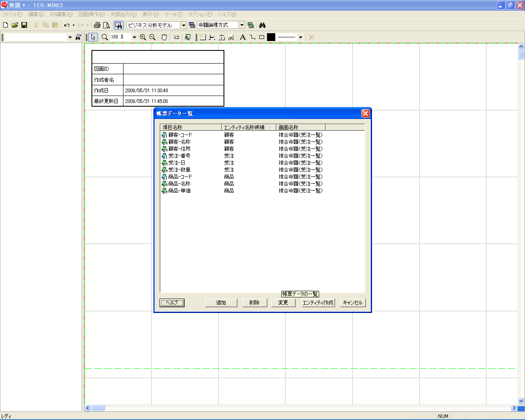Click the green icon after 命題論理方式 dropdown
The width and height of the screenshot is (525, 420).
point(251,25)
